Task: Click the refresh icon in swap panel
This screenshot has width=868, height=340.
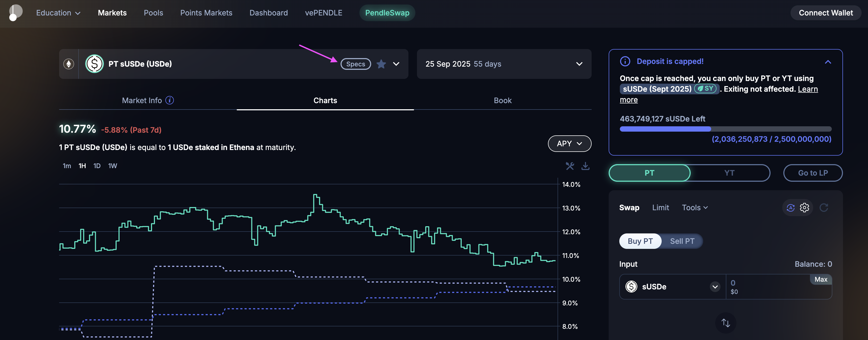Action: click(824, 208)
